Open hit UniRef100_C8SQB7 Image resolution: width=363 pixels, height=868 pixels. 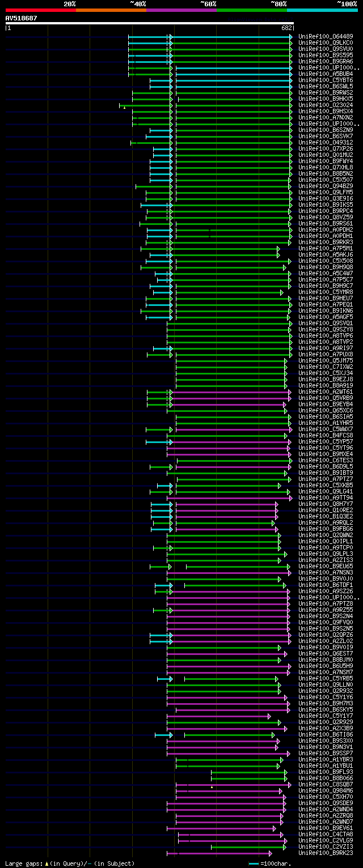click(326, 784)
